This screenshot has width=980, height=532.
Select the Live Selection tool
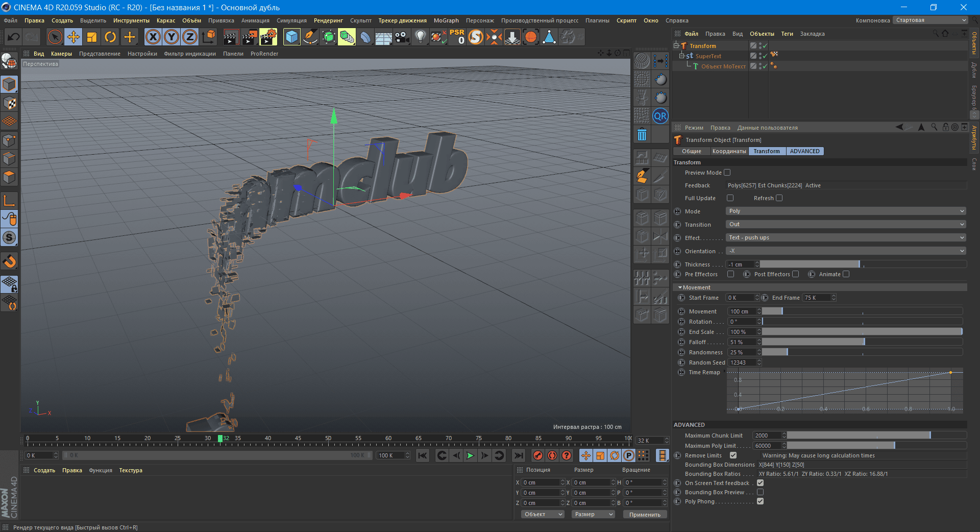click(55, 37)
